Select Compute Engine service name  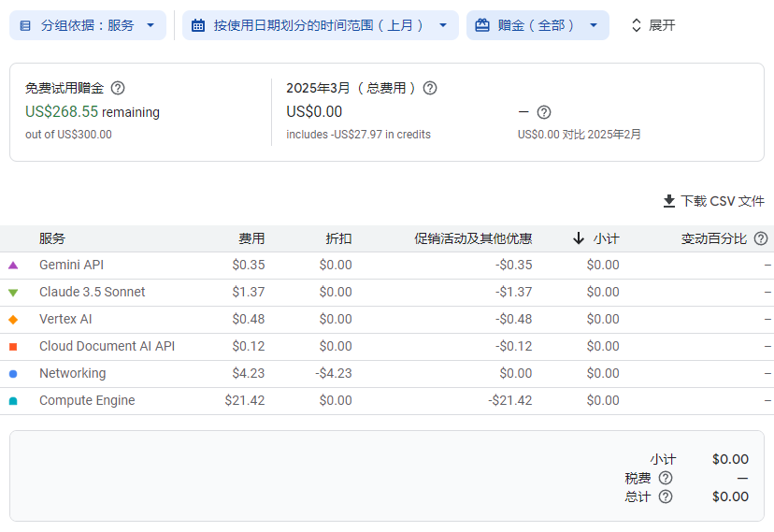click(x=87, y=401)
